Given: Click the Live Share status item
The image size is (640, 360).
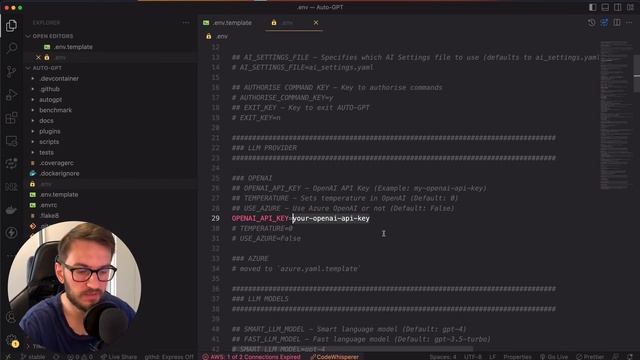Looking at the screenshot, I should tap(119, 357).
